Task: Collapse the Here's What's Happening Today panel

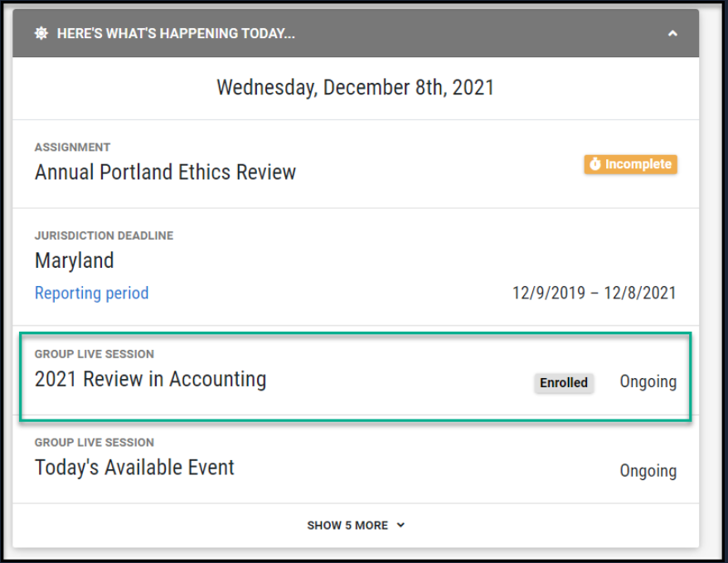Action: click(x=672, y=34)
